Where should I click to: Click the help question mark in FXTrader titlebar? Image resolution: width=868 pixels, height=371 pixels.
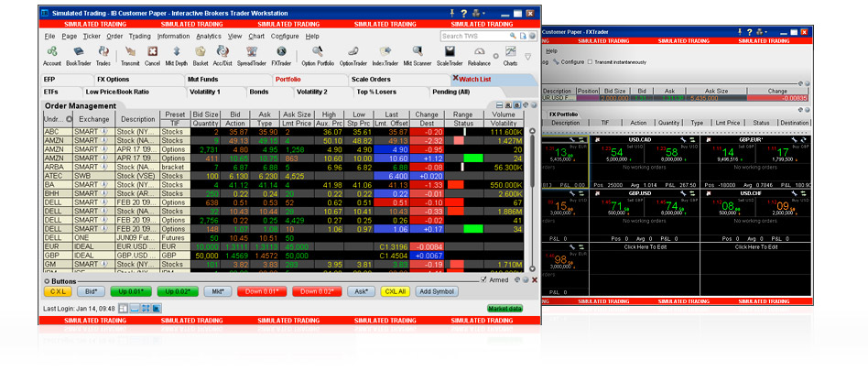click(x=750, y=33)
